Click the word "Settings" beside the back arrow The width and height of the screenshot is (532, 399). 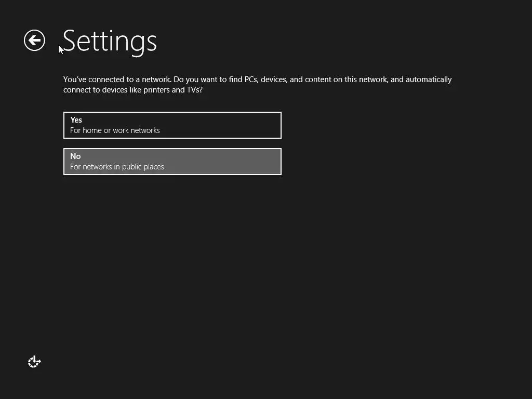tap(110, 41)
